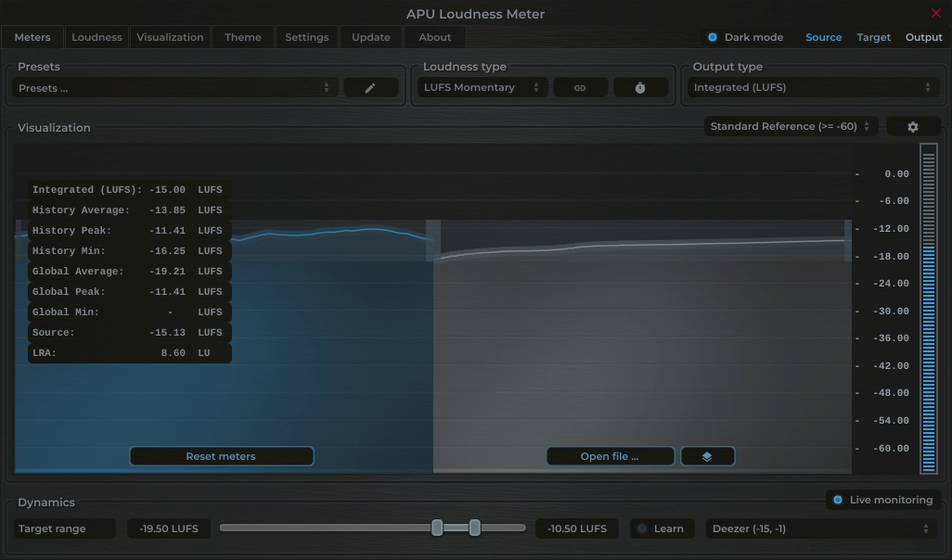Change the LUFS Momentary loudness type

(482, 86)
